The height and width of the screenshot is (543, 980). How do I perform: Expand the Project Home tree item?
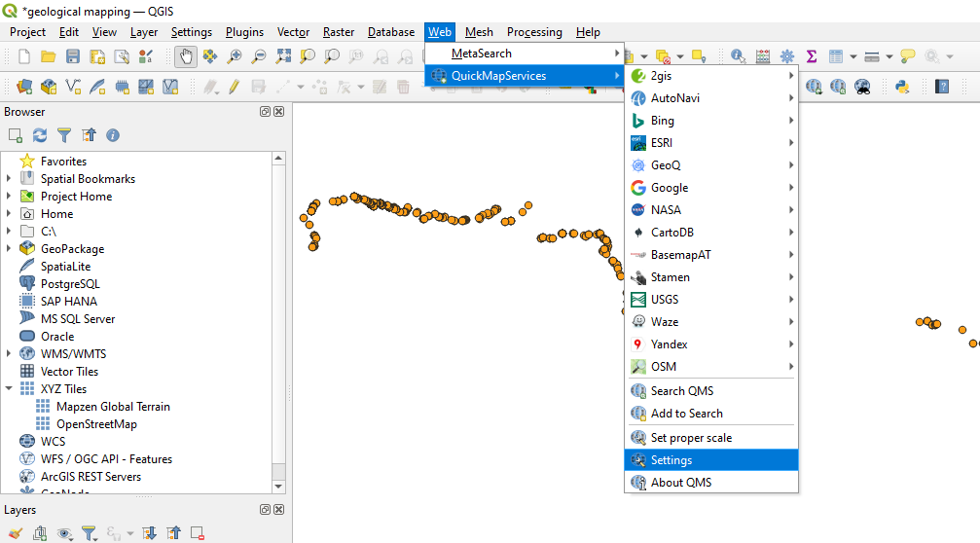pyautogui.click(x=9, y=197)
